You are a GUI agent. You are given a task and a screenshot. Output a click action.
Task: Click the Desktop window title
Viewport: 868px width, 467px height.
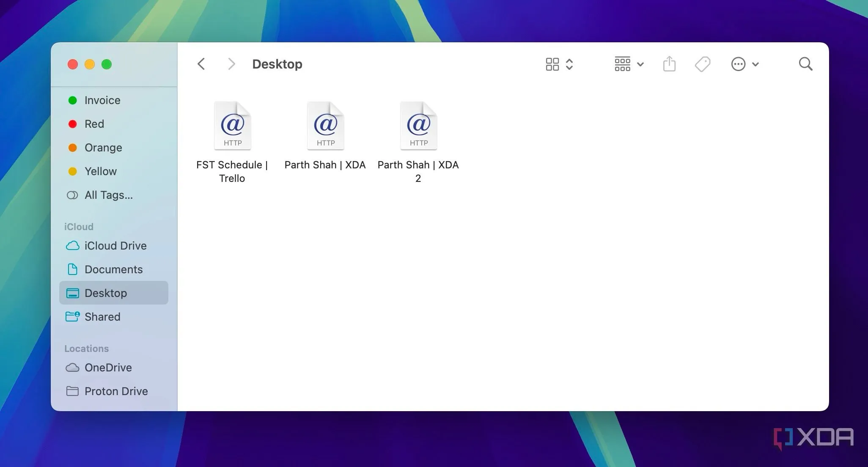tap(277, 64)
